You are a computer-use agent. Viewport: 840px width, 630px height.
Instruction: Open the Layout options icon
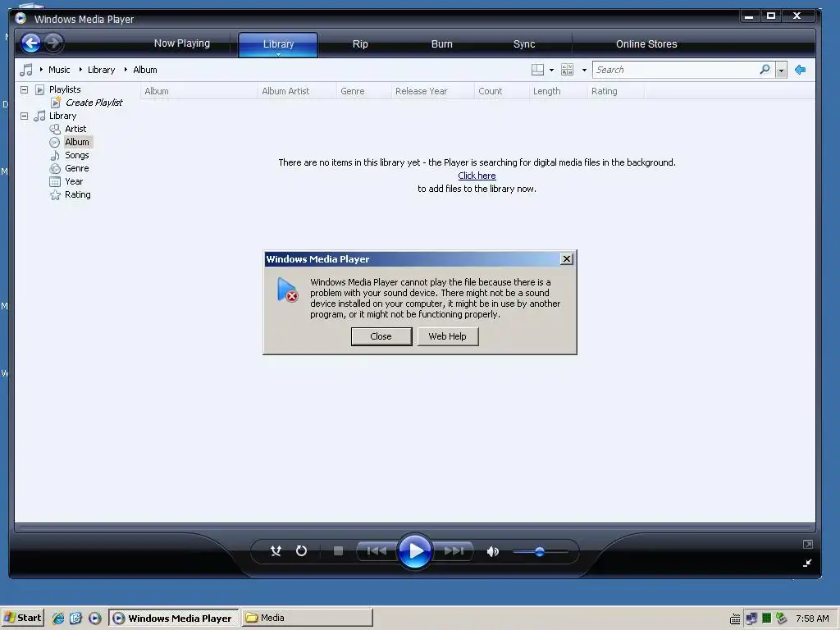pyautogui.click(x=537, y=70)
